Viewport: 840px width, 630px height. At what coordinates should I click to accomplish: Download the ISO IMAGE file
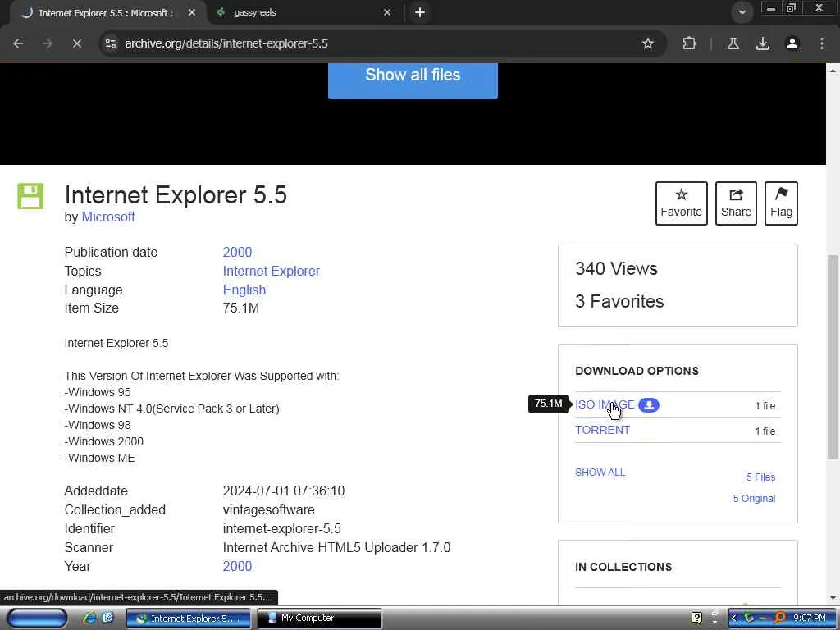[605, 404]
